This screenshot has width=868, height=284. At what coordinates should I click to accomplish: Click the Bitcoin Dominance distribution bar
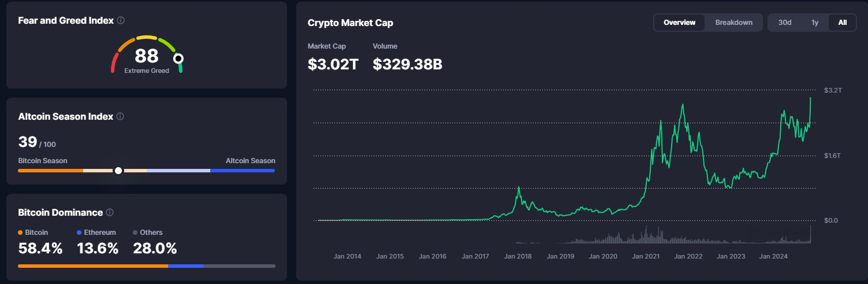pyautogui.click(x=147, y=266)
